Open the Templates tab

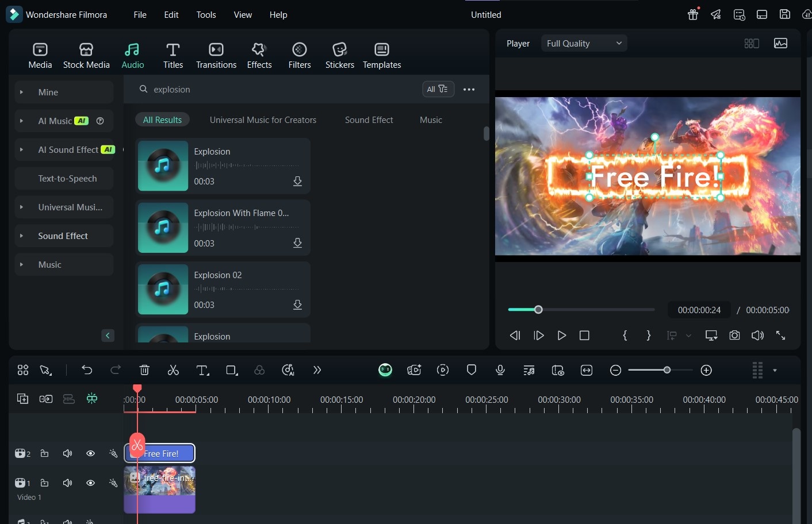[382, 56]
